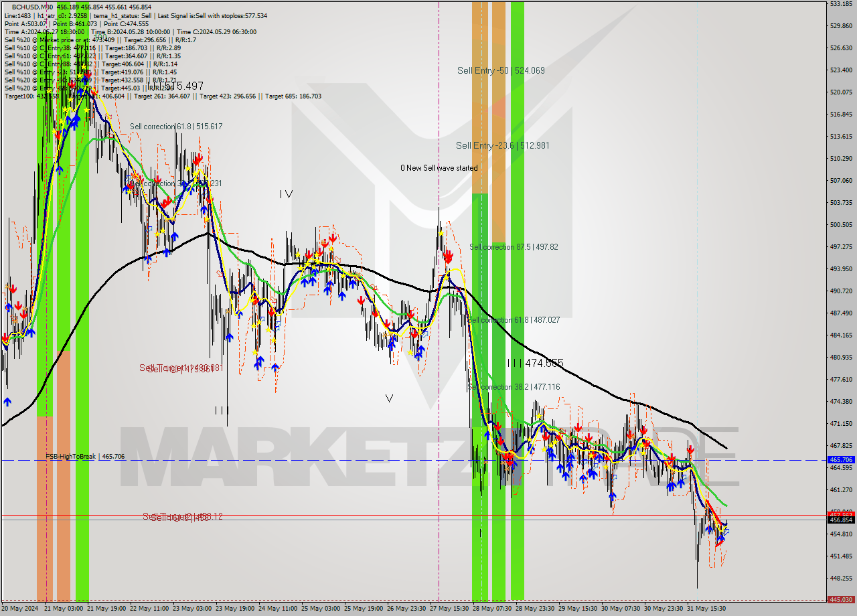Click the 'FSB-HighToBreak | 465.706' level label
This screenshot has height=616, width=857.
pyautogui.click(x=85, y=456)
